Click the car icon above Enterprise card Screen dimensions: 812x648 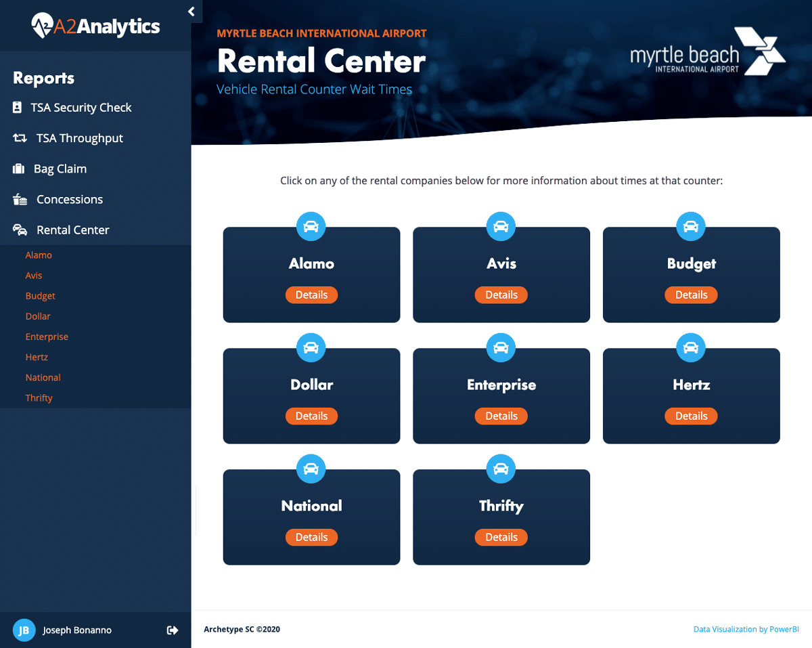[501, 348]
